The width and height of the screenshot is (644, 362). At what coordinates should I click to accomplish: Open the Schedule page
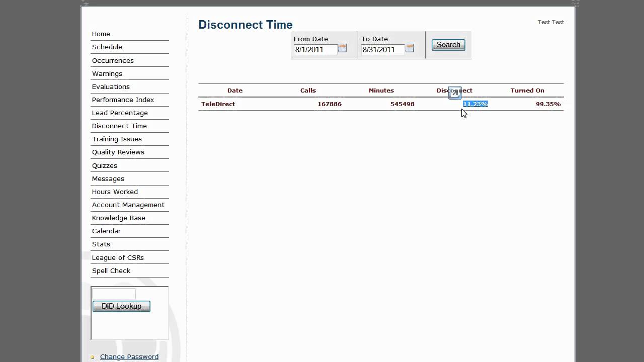(107, 47)
